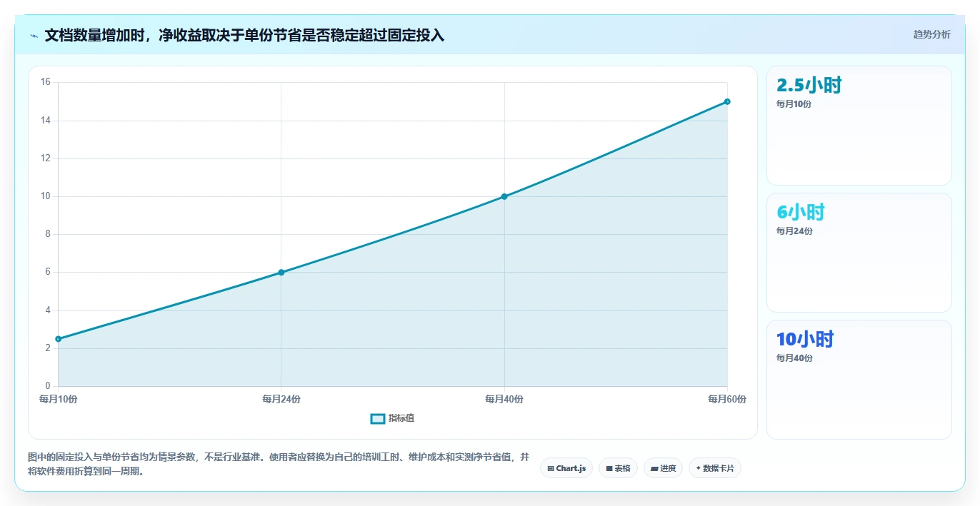Select the 表格 tag chip

(x=618, y=468)
